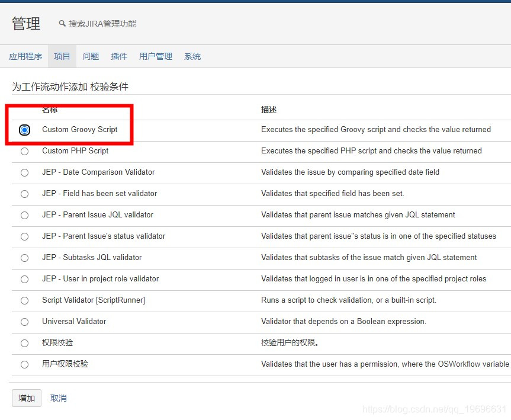
Task: Select JEP - Parent Issue JQL validator radio
Action: pyautogui.click(x=24, y=215)
